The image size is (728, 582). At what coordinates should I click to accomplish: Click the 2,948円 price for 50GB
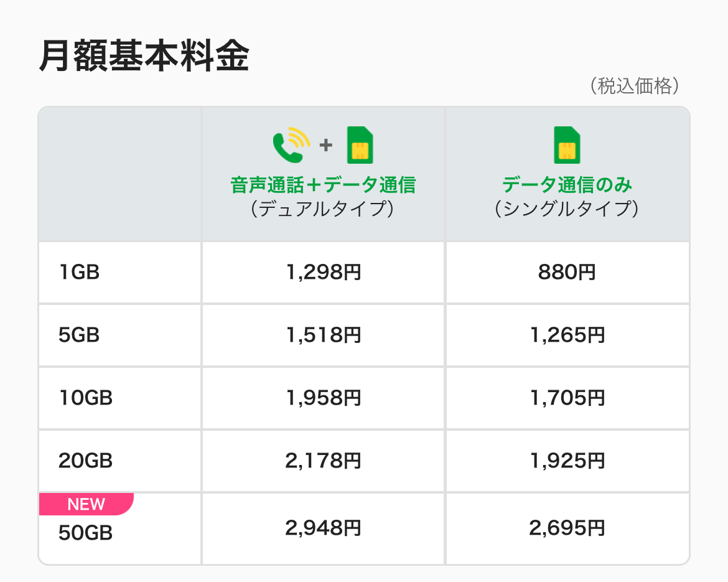coord(323,528)
